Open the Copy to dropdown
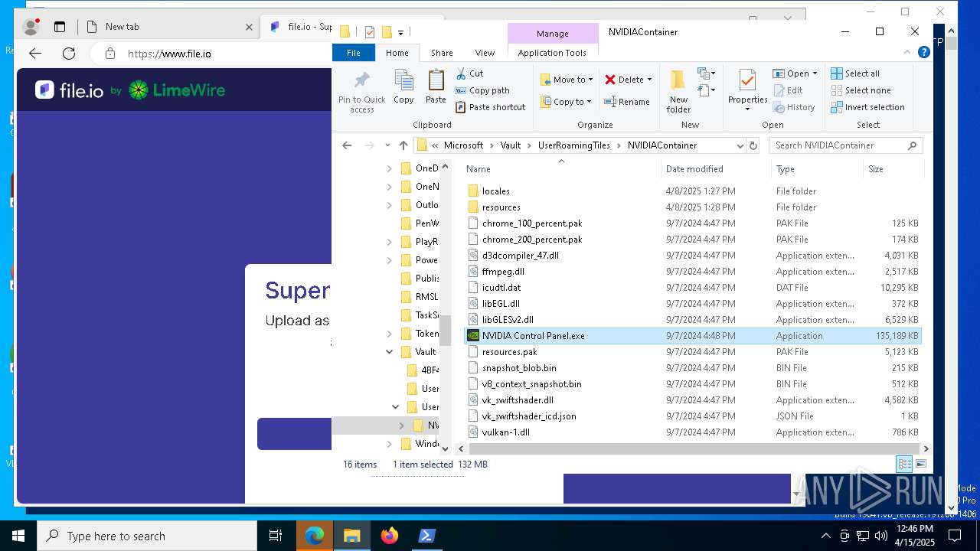980x551 pixels. coord(566,102)
